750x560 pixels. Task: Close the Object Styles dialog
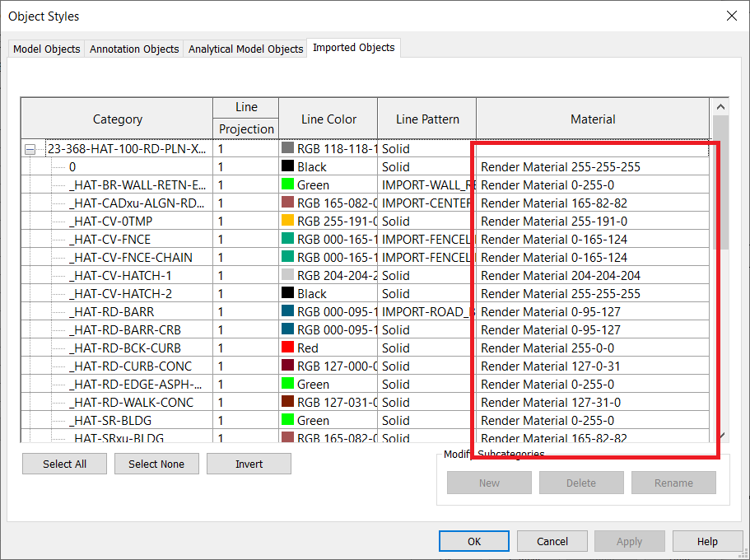[731, 16]
